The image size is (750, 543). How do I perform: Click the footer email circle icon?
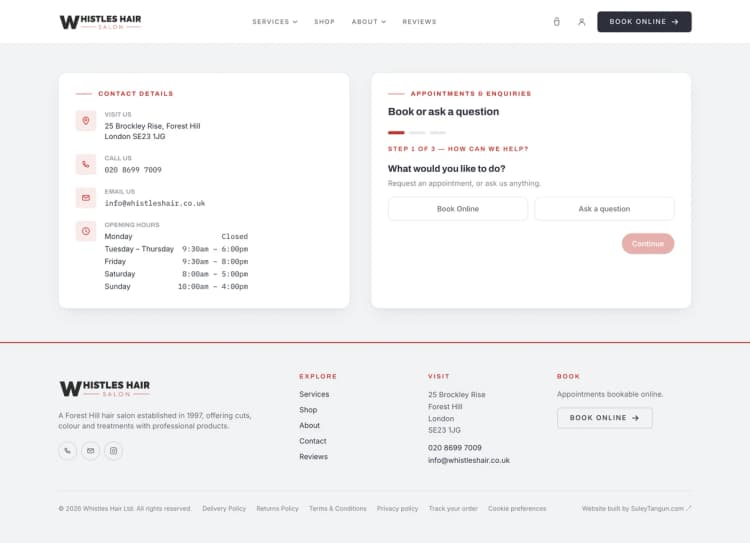[x=90, y=451]
